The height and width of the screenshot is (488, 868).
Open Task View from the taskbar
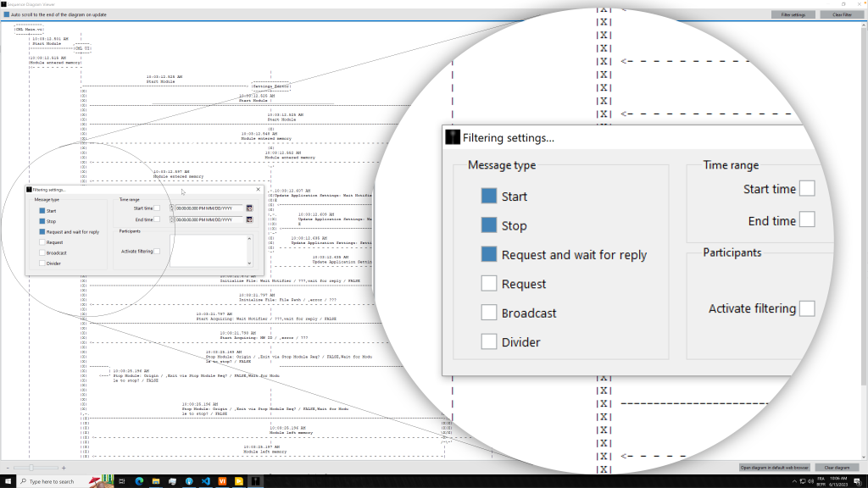[x=122, y=481]
